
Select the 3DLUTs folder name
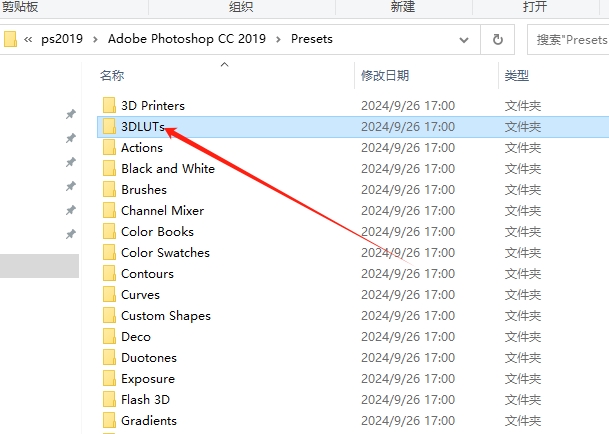pyautogui.click(x=143, y=127)
